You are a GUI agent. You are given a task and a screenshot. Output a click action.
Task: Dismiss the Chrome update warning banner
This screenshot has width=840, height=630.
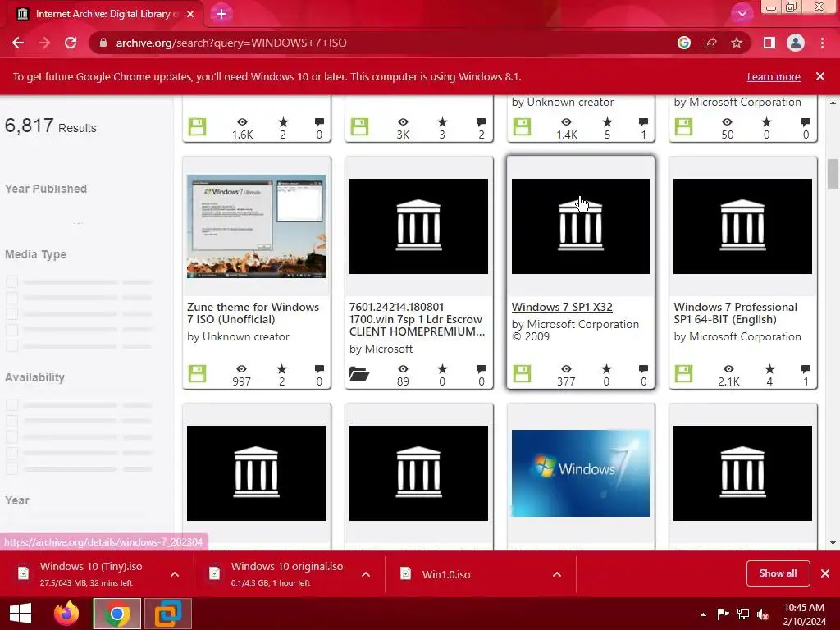click(x=820, y=76)
